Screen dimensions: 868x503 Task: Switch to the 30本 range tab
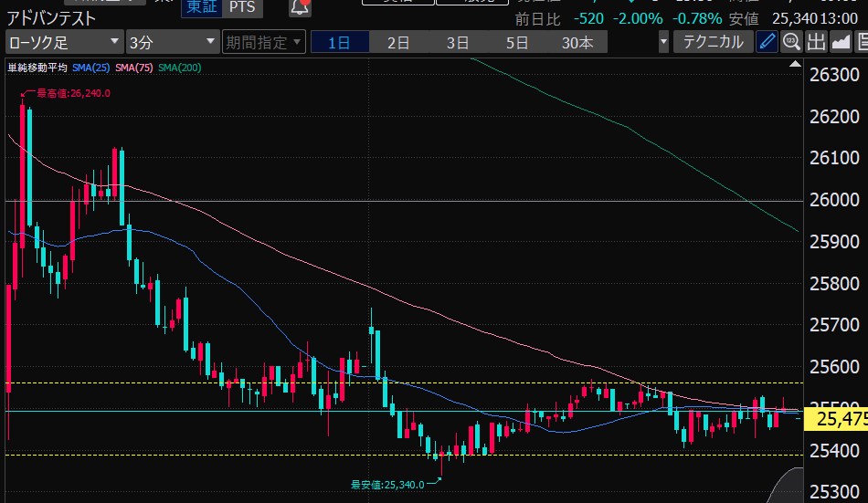577,42
